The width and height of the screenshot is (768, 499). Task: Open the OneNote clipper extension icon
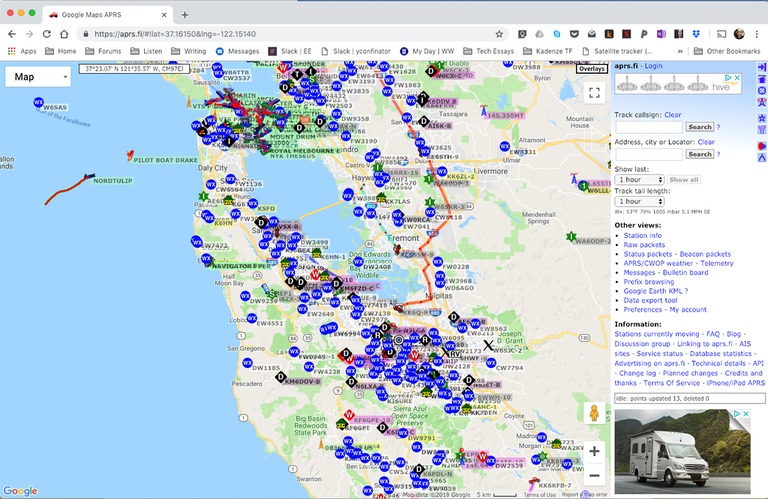tap(661, 34)
